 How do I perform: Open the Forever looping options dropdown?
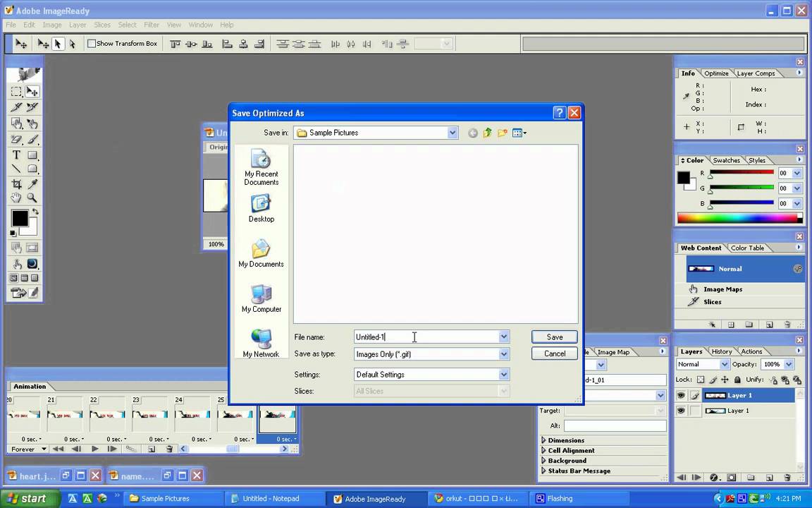[28, 449]
